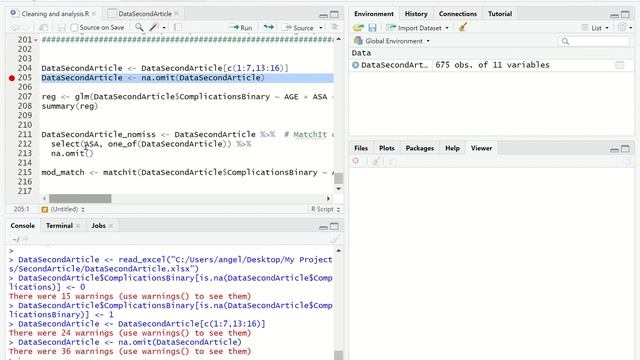Close the Jobs tab
Screen dimensions: 640x360
tap(111, 226)
